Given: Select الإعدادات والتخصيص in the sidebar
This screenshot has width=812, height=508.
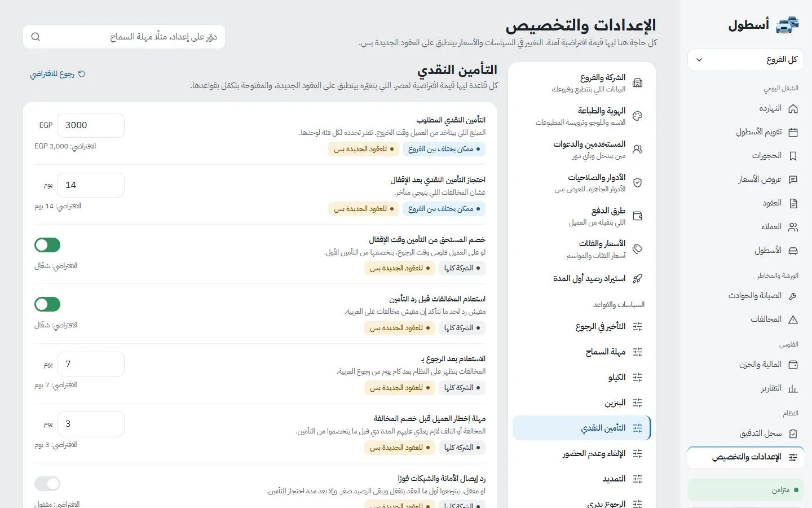Looking at the screenshot, I should pyautogui.click(x=745, y=457).
